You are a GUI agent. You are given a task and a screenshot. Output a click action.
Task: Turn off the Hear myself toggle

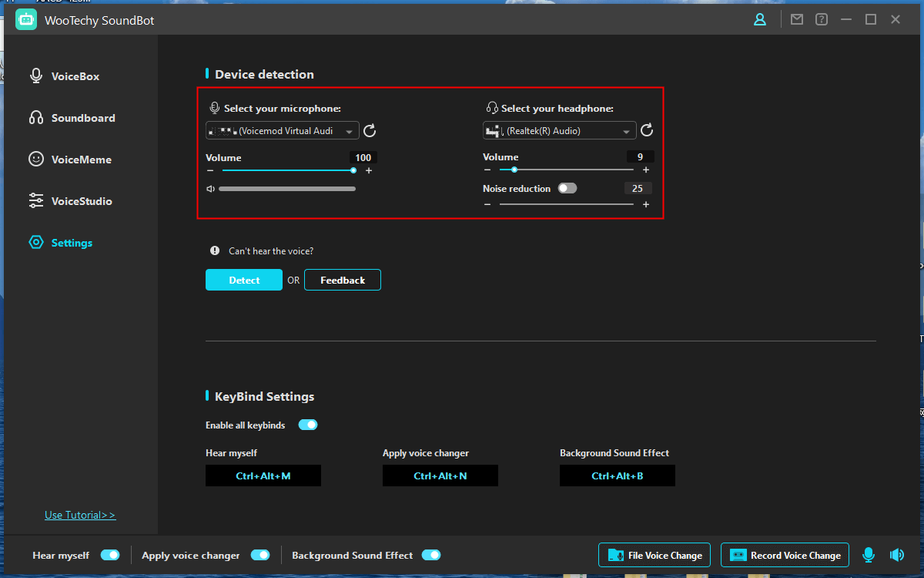[x=110, y=555]
